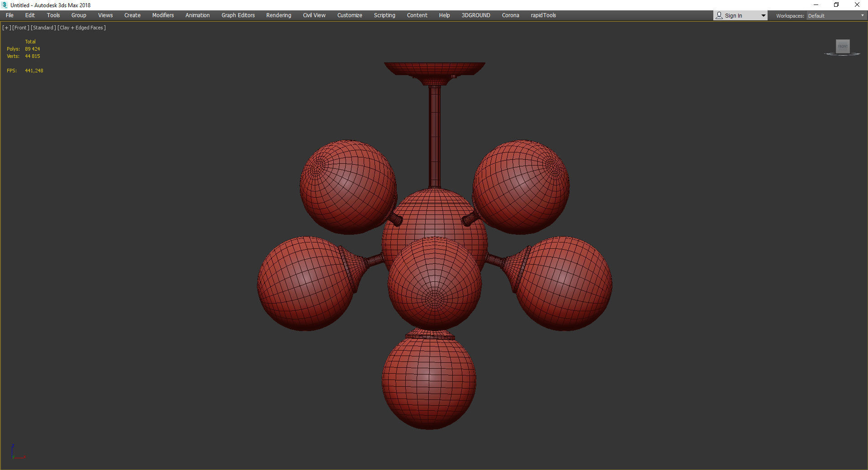The width and height of the screenshot is (868, 470).
Task: Click the FPS value 441,248
Action: 34,71
